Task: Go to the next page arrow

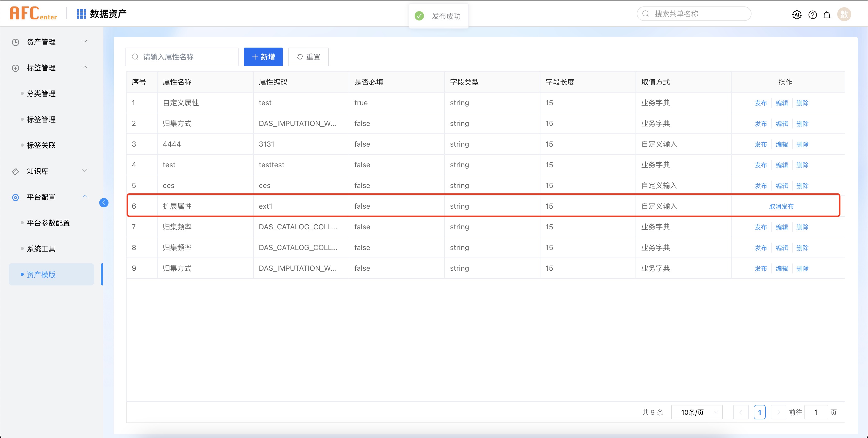Action: (x=778, y=412)
